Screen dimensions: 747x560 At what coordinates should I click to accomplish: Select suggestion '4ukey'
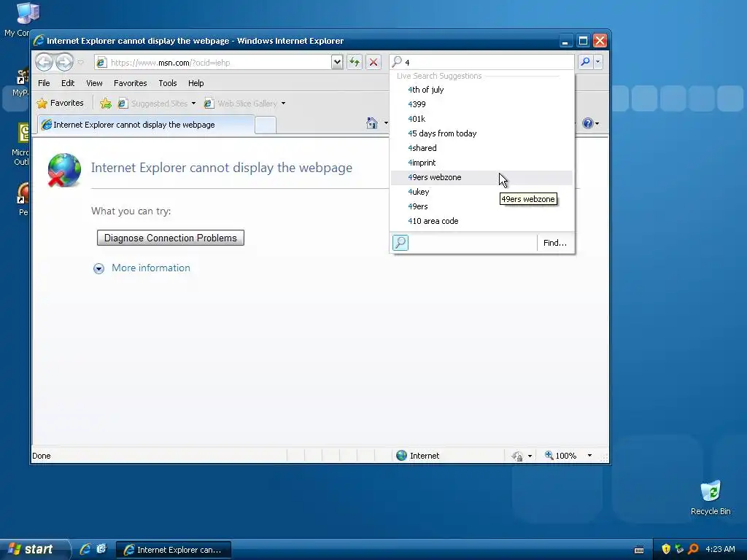481,192
